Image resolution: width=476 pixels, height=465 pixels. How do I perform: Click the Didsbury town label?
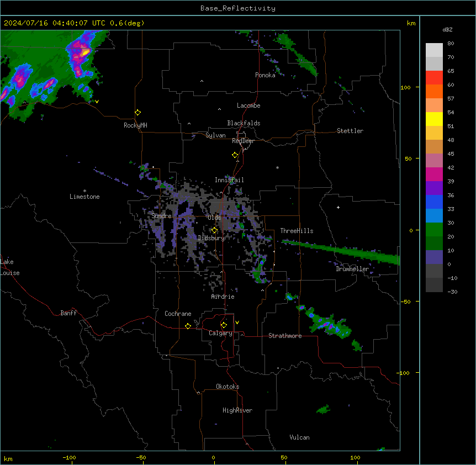[211, 238]
